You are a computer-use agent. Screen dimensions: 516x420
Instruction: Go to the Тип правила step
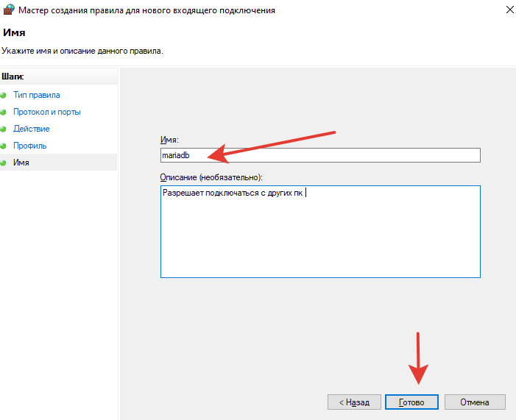point(37,96)
